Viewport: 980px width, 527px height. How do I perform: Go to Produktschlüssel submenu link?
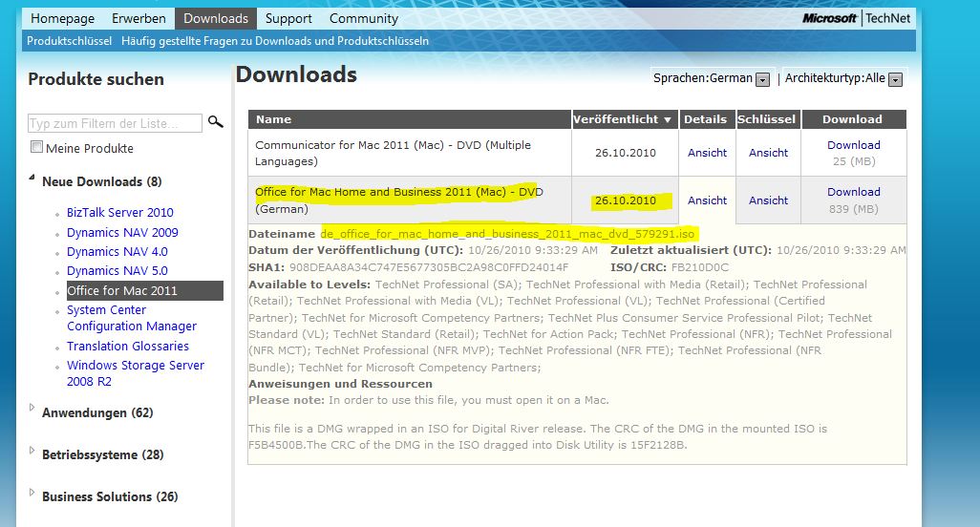point(70,41)
